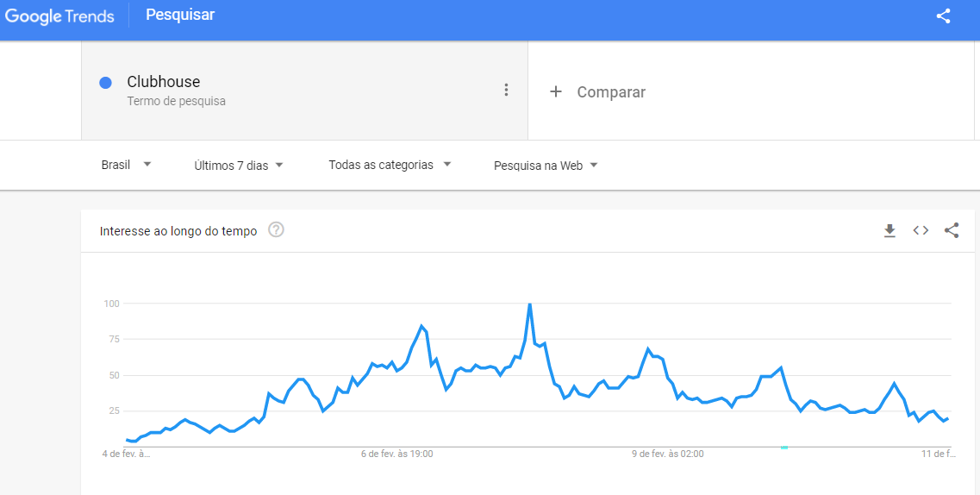Open the Todas as categorias dropdown

click(x=390, y=165)
